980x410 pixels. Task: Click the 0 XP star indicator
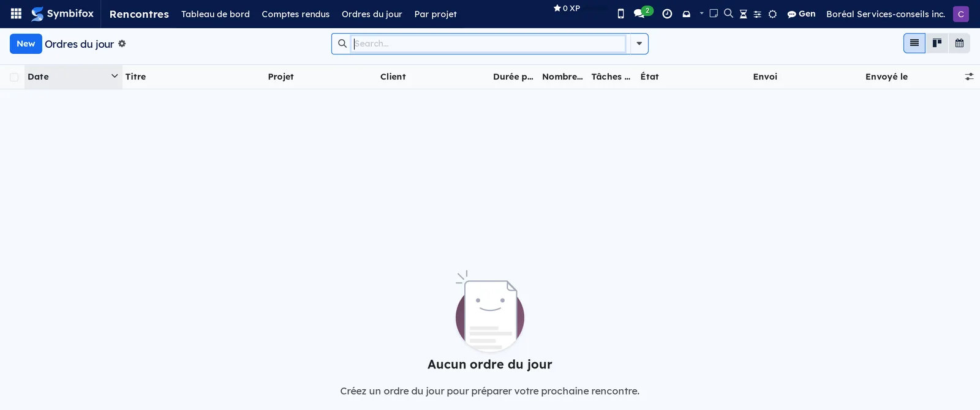567,9
